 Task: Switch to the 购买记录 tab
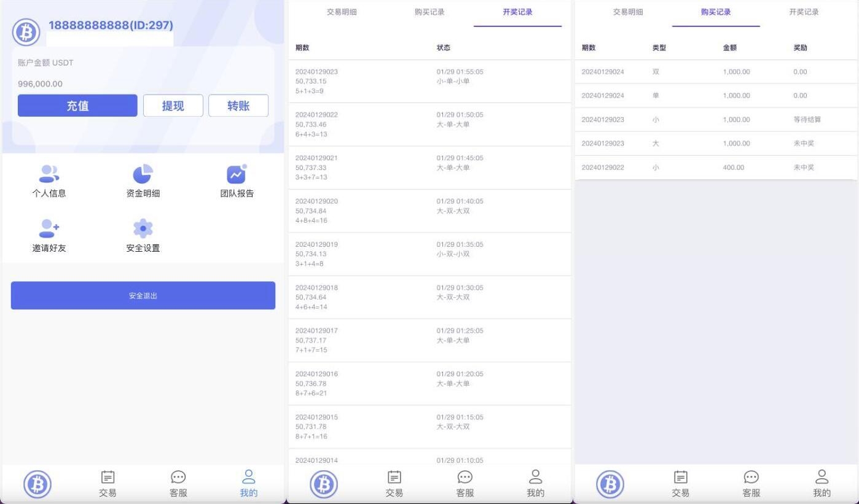pos(715,12)
